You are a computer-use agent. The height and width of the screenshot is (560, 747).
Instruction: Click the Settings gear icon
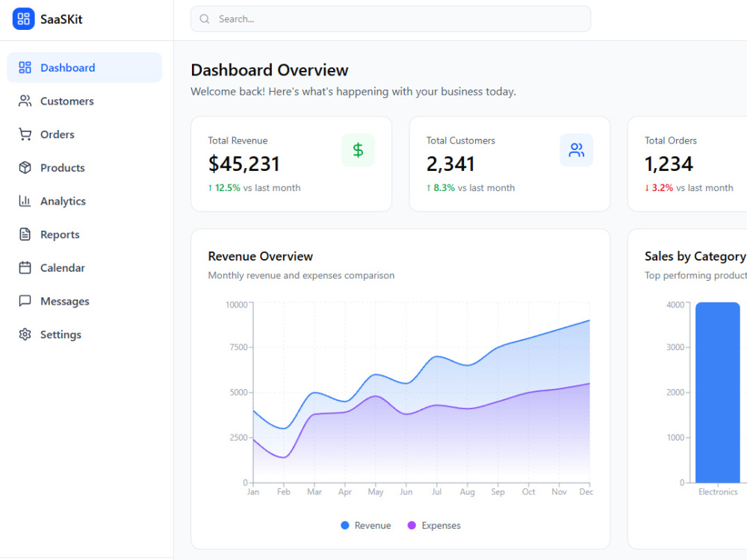25,335
